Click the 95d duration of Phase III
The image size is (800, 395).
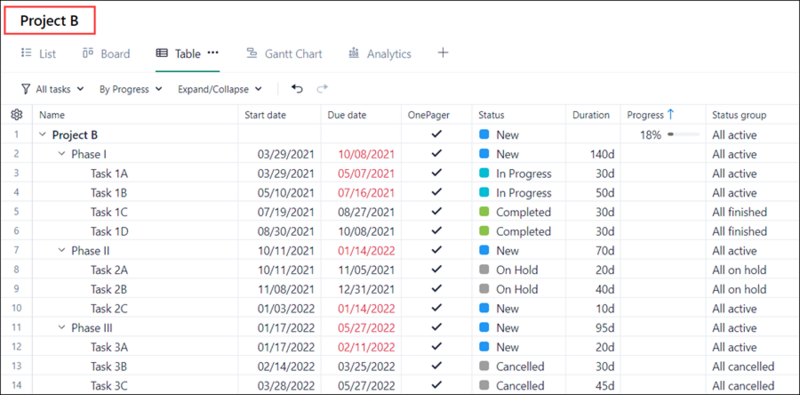click(x=604, y=328)
